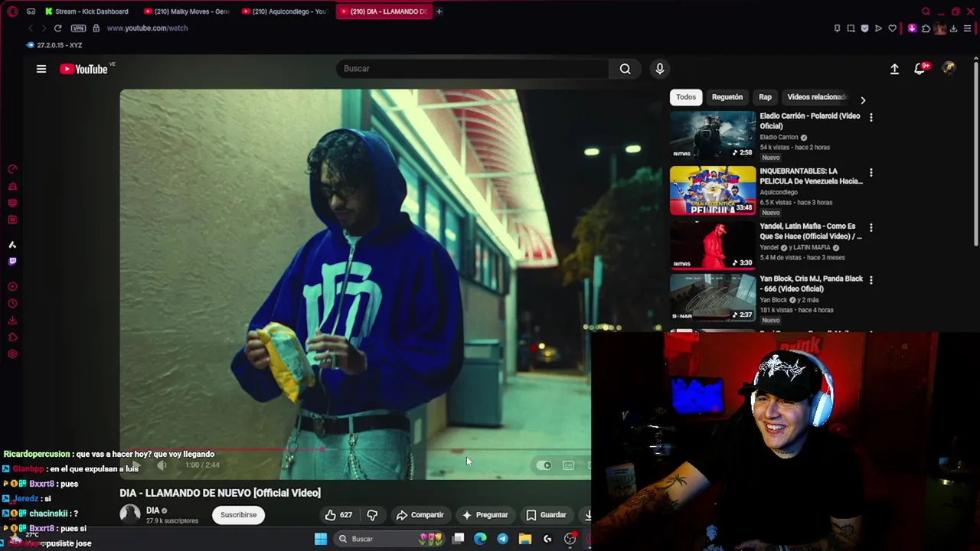Click the Suscribirse button
This screenshot has height=551, width=980.
(x=238, y=515)
